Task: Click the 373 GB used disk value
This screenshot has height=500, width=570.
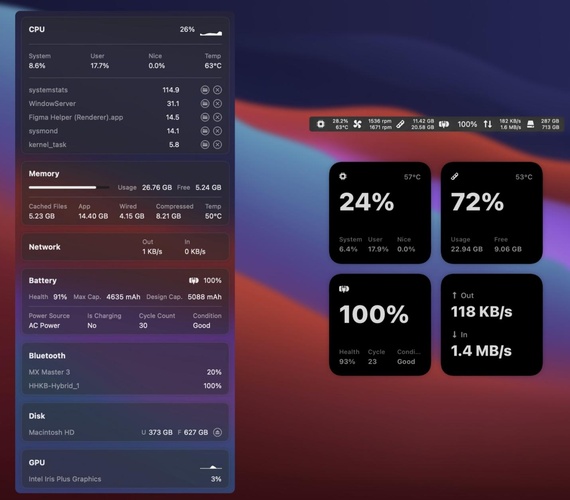Action: pyautogui.click(x=160, y=432)
